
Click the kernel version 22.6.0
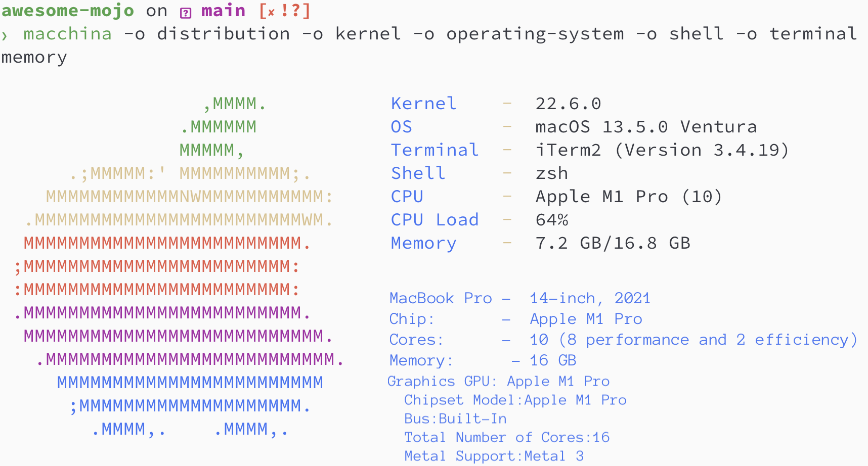point(568,104)
